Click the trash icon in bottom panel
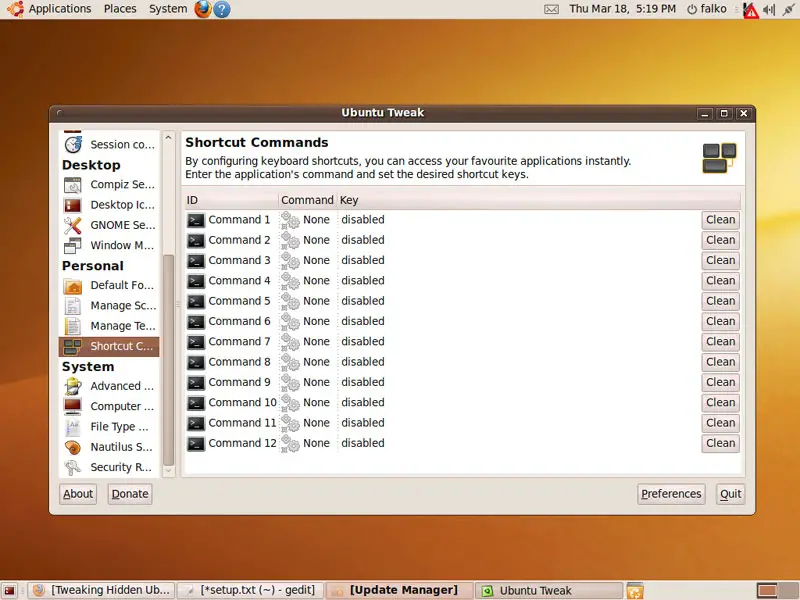Screen dimensions: 800x600 [635, 591]
